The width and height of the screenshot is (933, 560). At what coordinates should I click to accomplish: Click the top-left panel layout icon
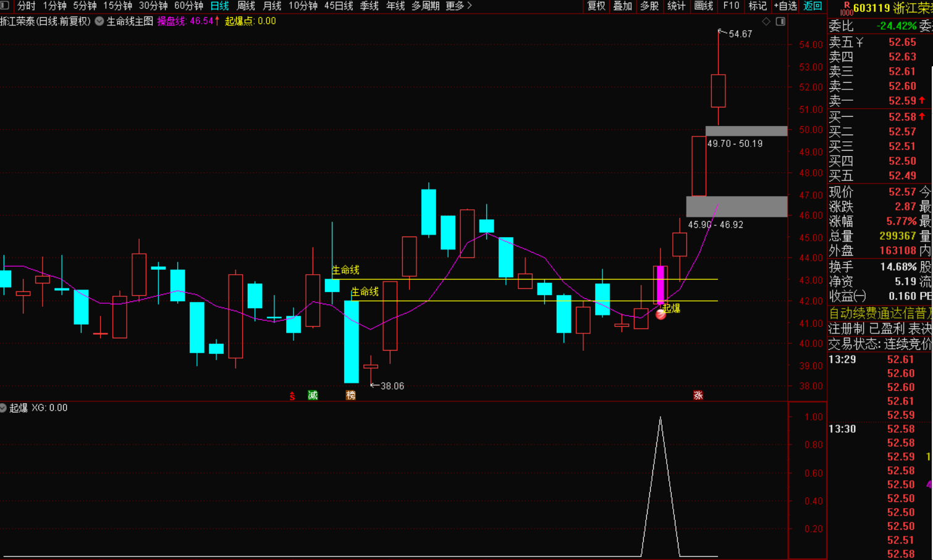tap(5, 6)
